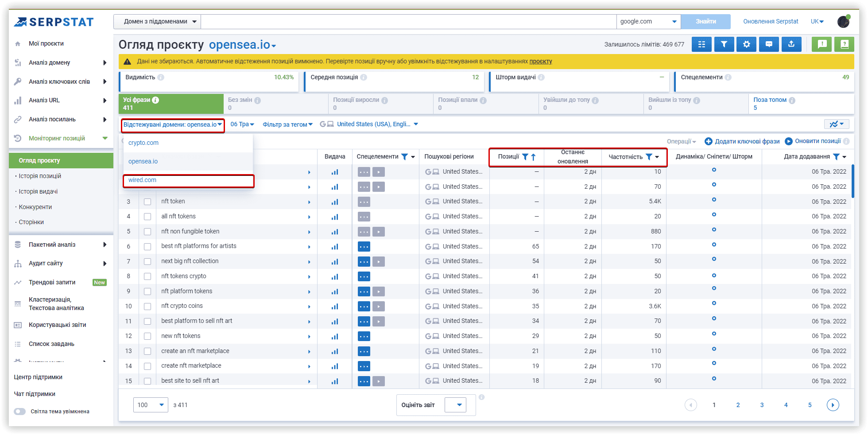Check the all nft tokens checkbox
This screenshot has height=435, width=868.
coord(147,217)
